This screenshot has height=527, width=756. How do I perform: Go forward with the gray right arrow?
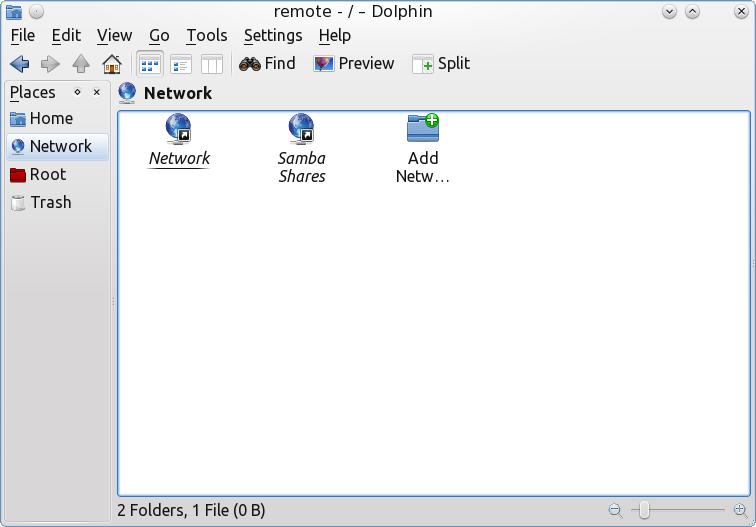pyautogui.click(x=50, y=64)
